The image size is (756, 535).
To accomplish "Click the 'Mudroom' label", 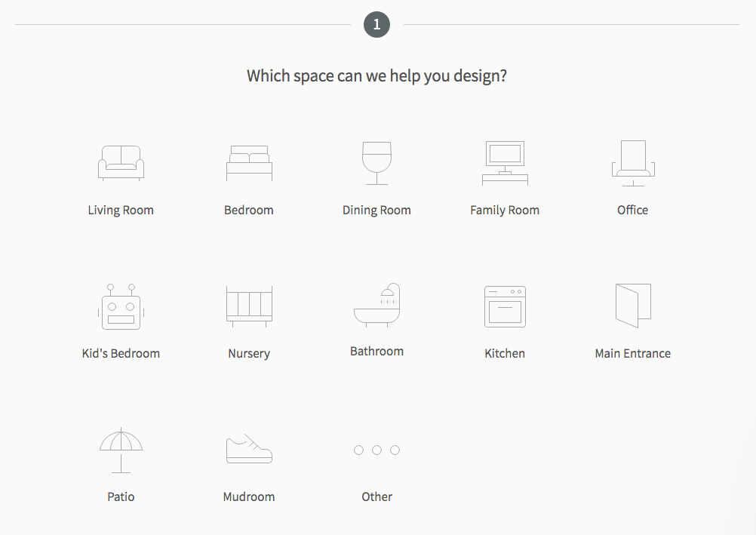I will point(249,497).
